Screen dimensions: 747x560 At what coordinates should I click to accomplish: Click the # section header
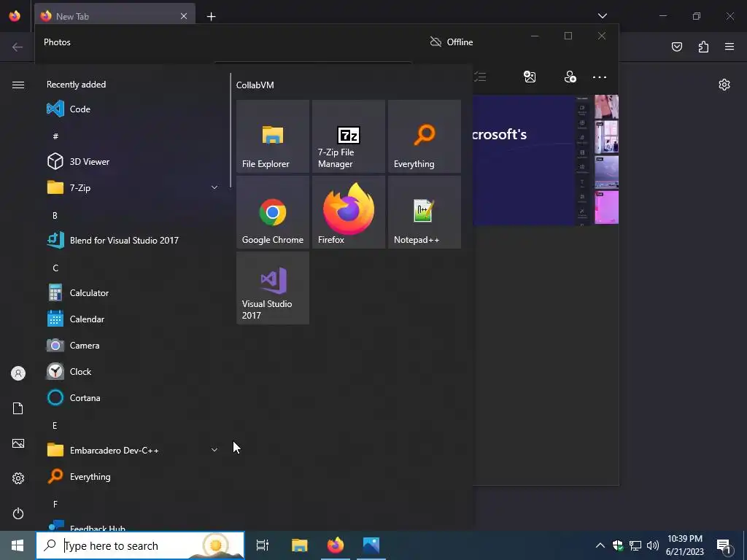[55, 136]
